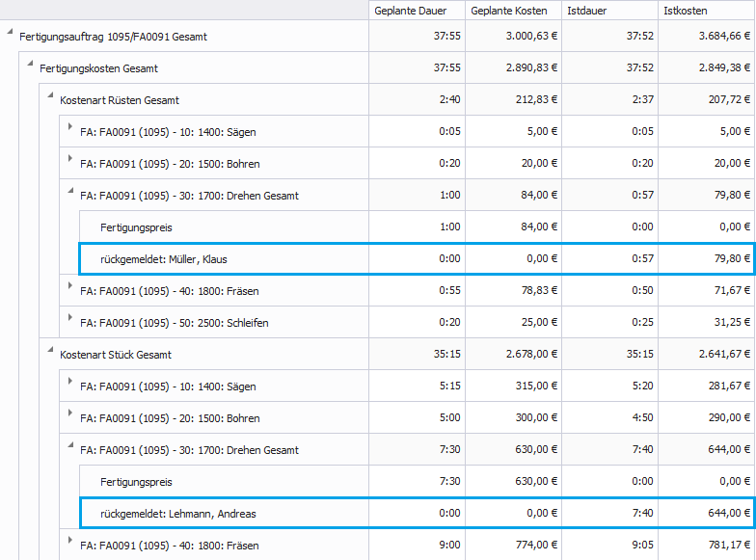Expand the Fräsen row under Kostenart Rüsten
Viewport: 756px width, 560px height.
click(x=70, y=288)
